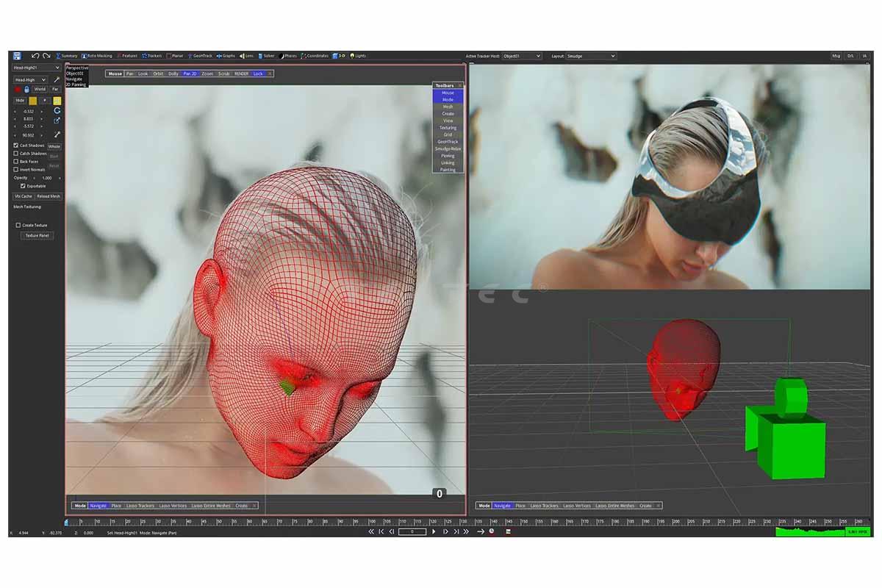882x588 pixels.
Task: Select Smudge-Relax in the Toolbars list
Action: click(448, 148)
